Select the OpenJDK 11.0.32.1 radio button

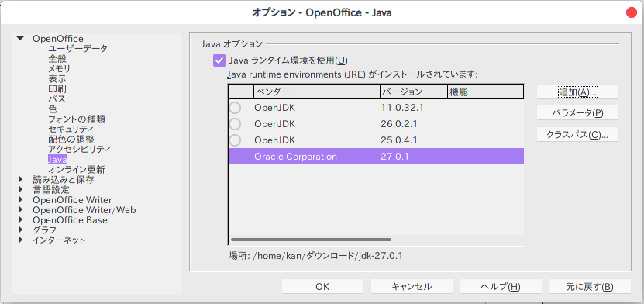pos(235,108)
